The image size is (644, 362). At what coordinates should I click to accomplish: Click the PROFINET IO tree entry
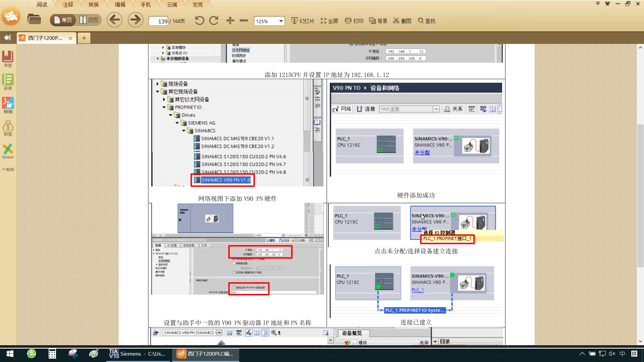(x=188, y=107)
